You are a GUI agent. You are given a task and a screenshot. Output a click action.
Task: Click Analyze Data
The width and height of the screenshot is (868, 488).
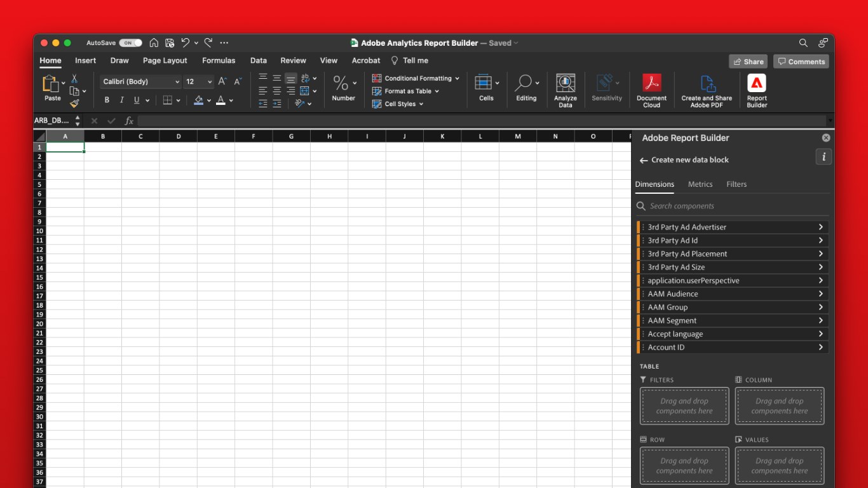[x=566, y=91]
